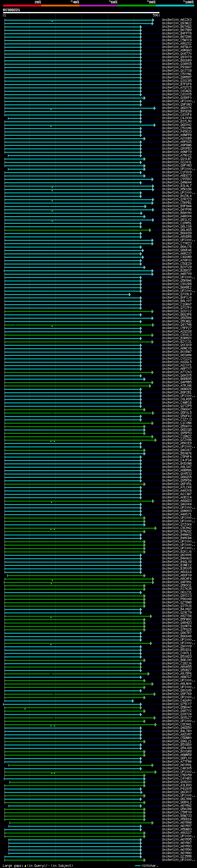Click the orange ~40% identity legend segment
The height and width of the screenshot is (868, 197).
tap(60, 6)
